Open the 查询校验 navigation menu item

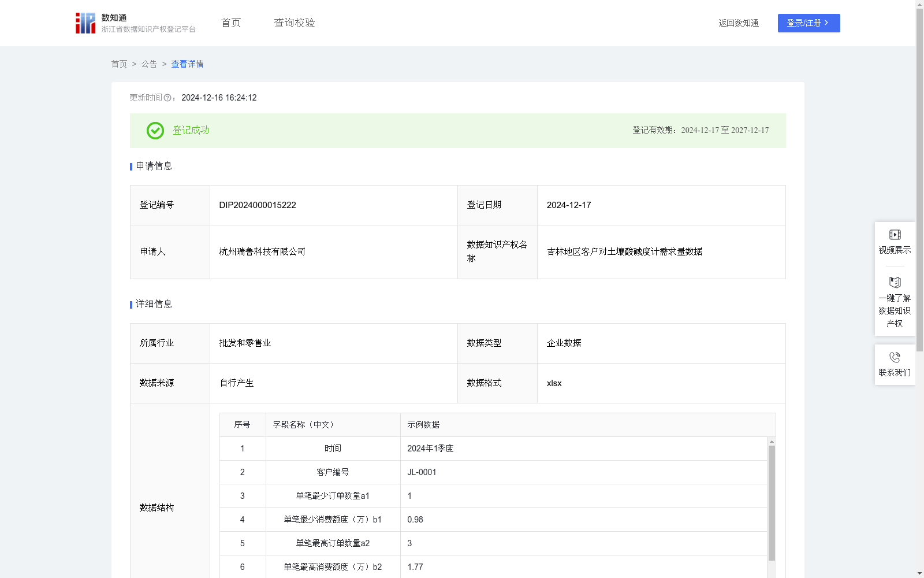(295, 23)
